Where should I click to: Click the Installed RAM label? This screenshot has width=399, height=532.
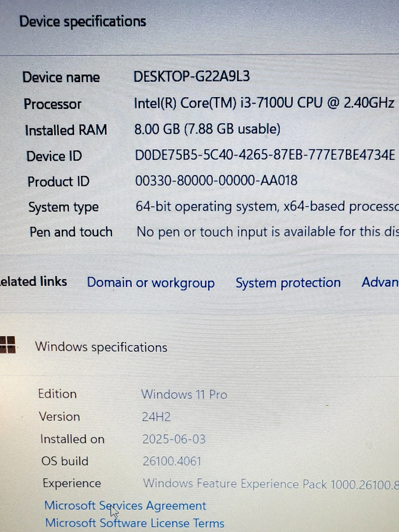66,130
